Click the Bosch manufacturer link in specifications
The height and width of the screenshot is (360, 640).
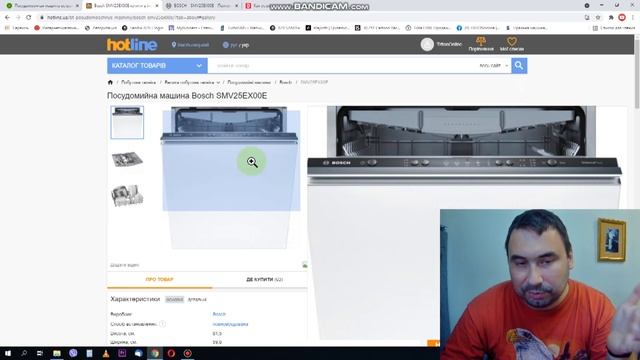click(x=219, y=314)
